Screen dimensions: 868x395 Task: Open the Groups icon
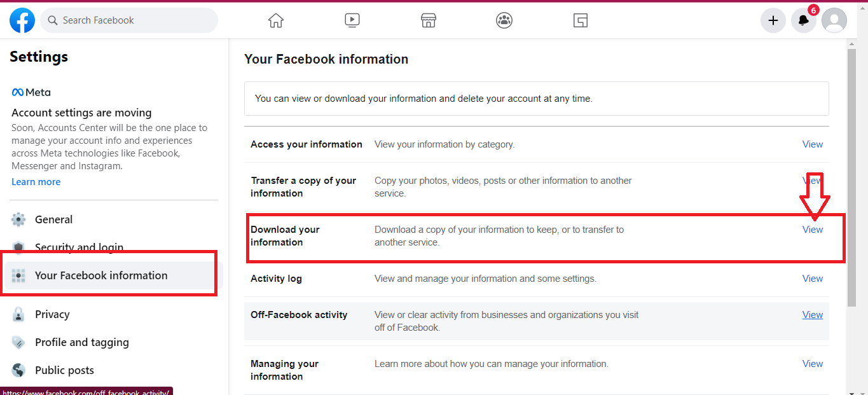coord(504,20)
